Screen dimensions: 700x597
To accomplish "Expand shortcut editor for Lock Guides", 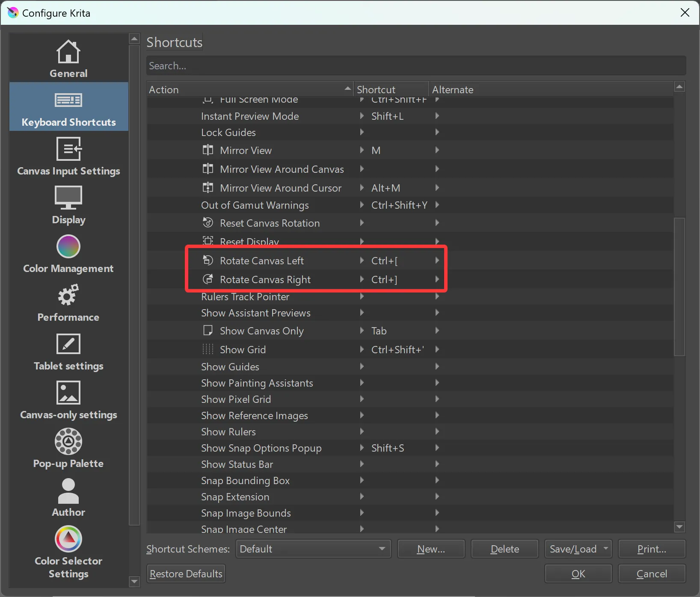I will click(x=362, y=132).
